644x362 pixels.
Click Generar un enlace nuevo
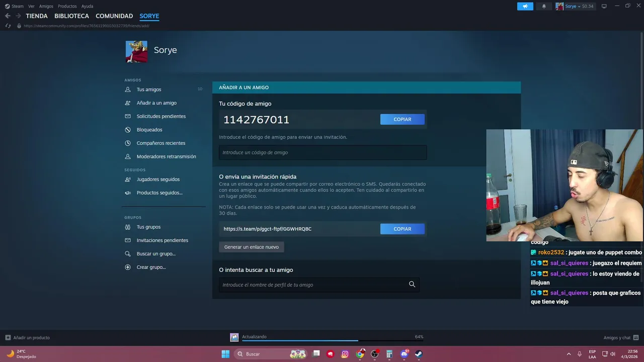tap(252, 247)
